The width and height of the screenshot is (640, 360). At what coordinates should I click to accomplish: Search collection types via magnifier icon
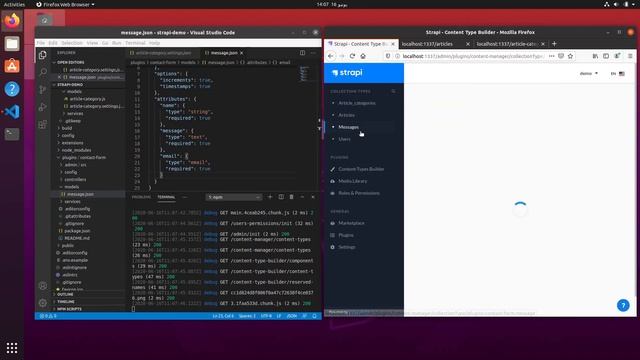(x=393, y=91)
